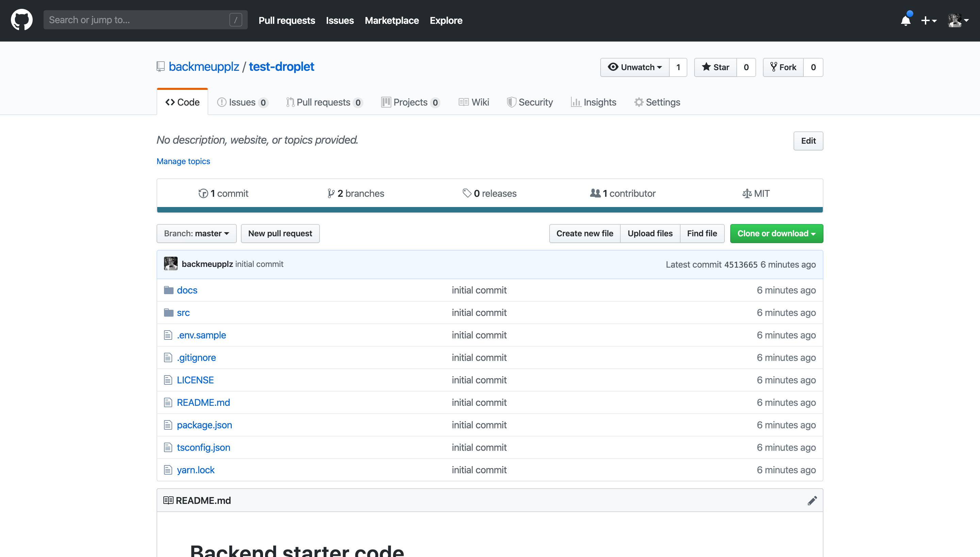Click the forks count 0
The width and height of the screenshot is (980, 557).
[x=813, y=67]
